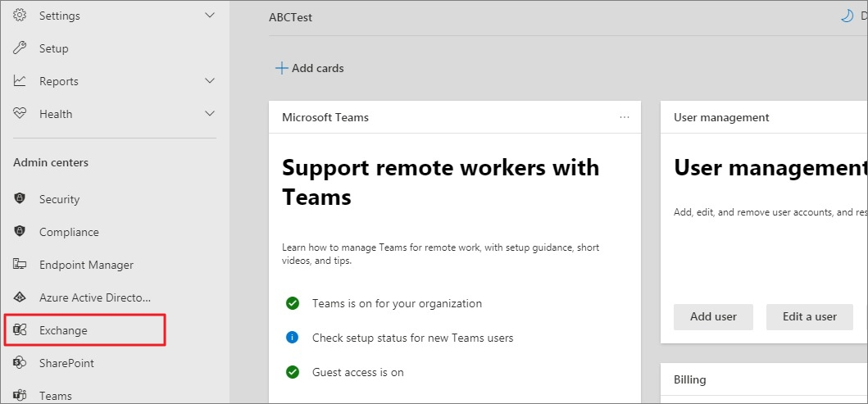
Task: Click the Billing card title
Action: (x=690, y=379)
